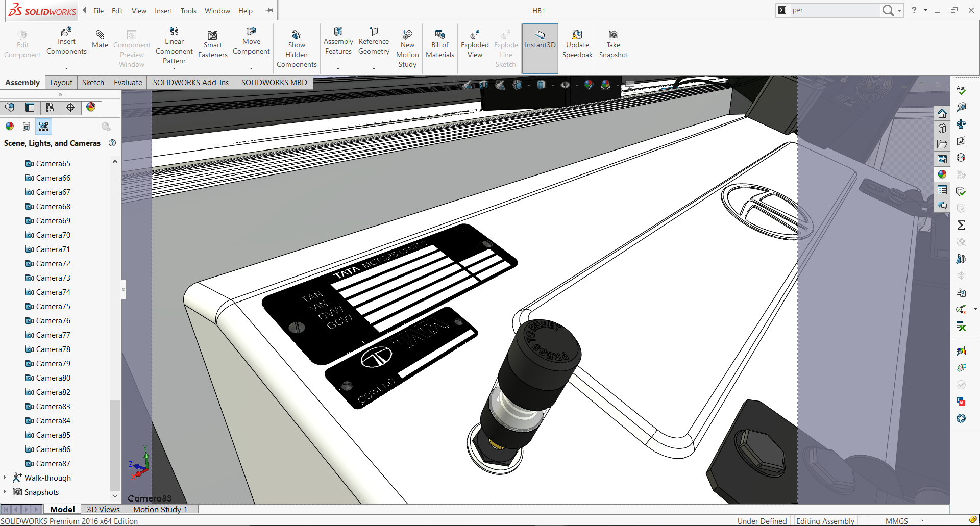
Task: Click the Exploded View icon
Action: pos(475,44)
